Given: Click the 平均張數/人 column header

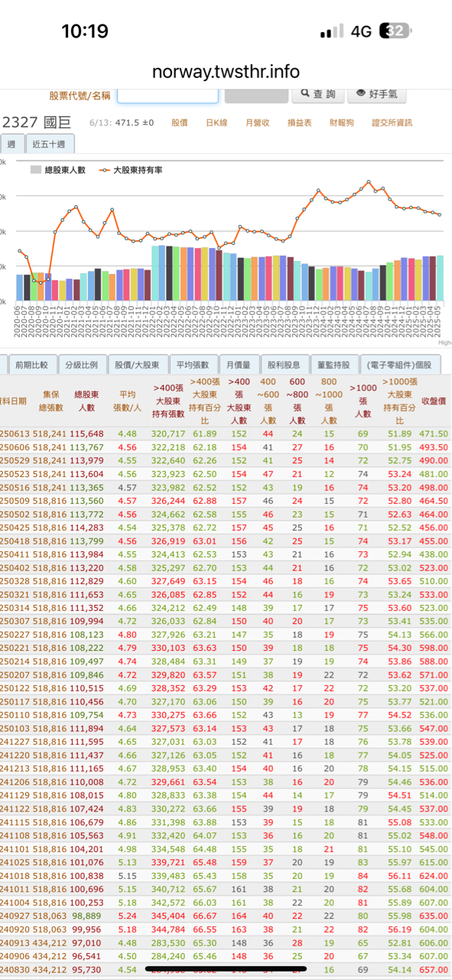Looking at the screenshot, I should (127, 401).
